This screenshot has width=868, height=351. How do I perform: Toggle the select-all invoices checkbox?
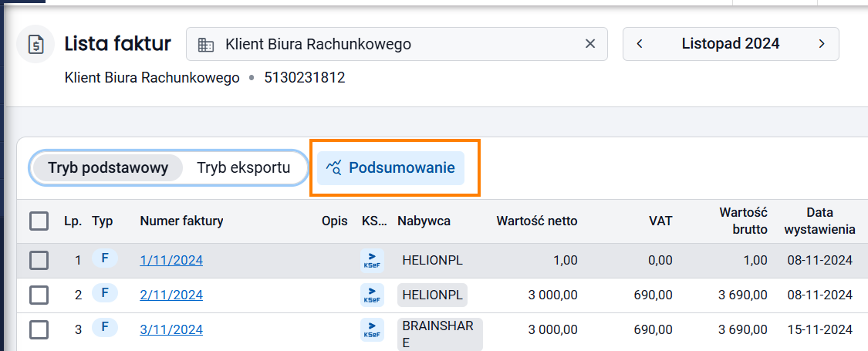click(39, 221)
